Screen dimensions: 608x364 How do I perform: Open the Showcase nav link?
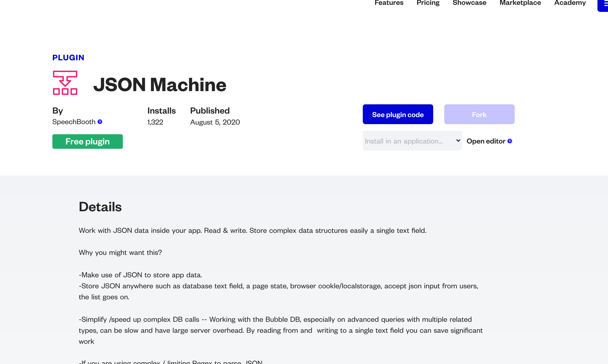pyautogui.click(x=469, y=3)
